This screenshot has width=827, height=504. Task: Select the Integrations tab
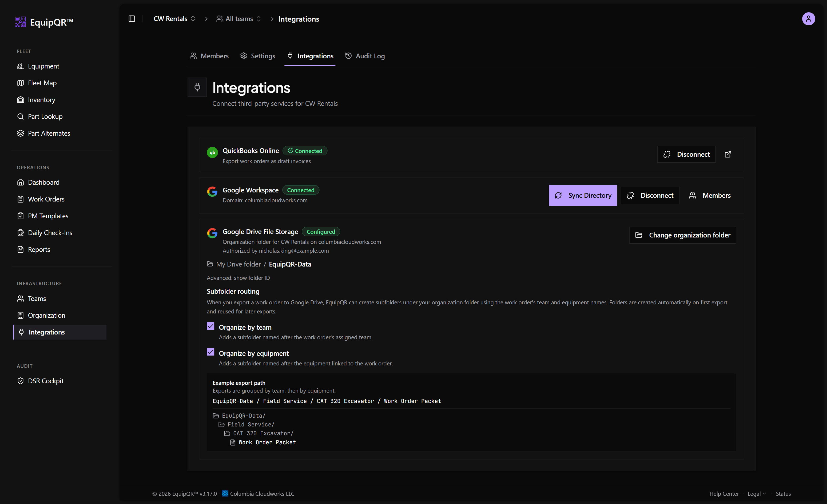[x=310, y=56]
